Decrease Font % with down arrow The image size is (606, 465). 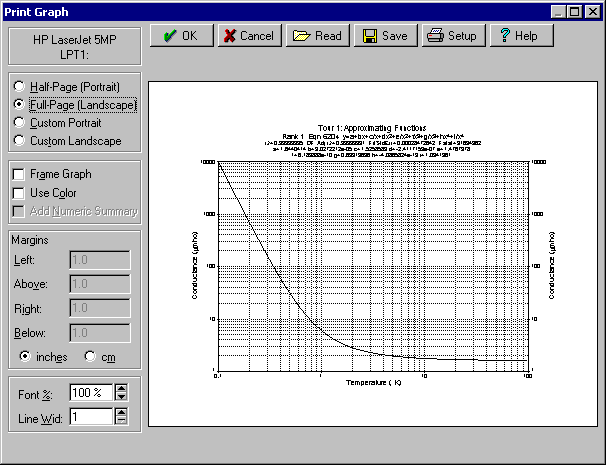click(x=122, y=396)
